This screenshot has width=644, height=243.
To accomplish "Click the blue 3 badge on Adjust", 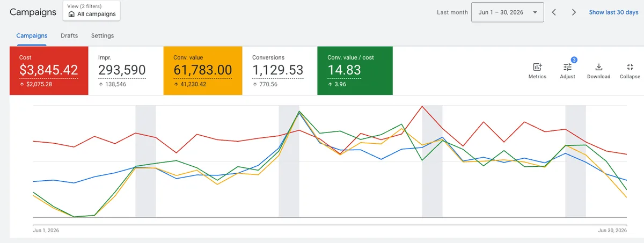I will [x=574, y=60].
